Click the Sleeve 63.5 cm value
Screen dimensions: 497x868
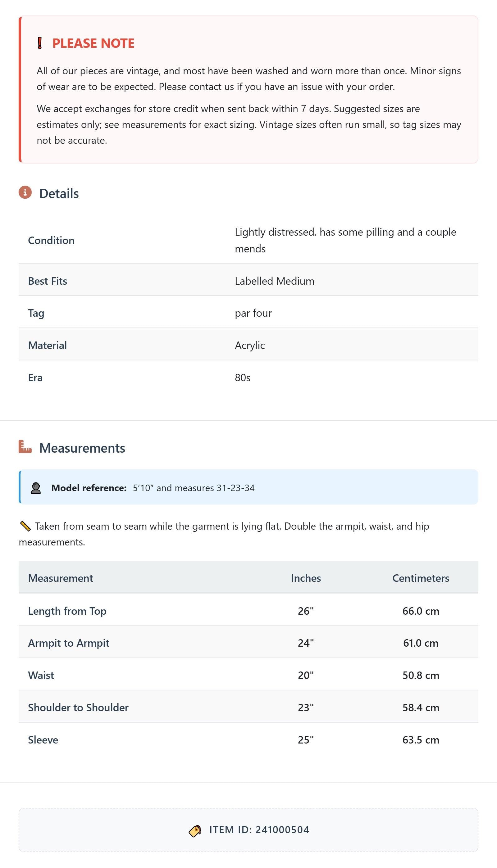[x=421, y=740]
